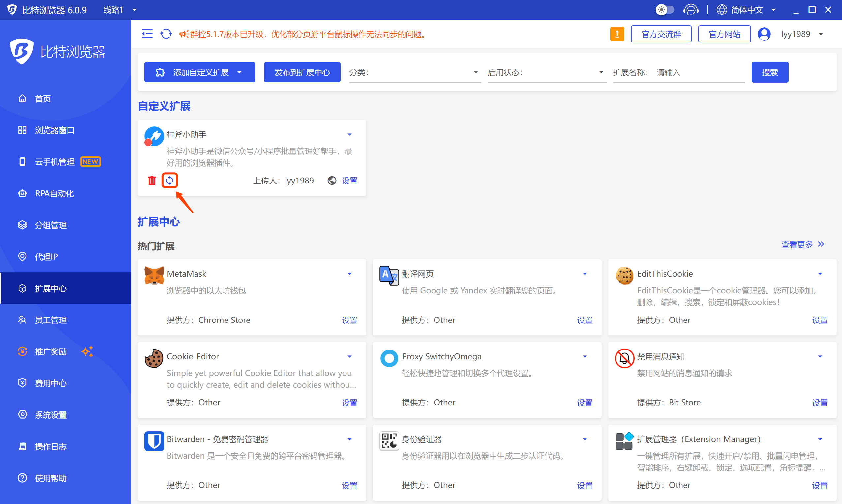Click the 官方网站 button

(x=724, y=34)
